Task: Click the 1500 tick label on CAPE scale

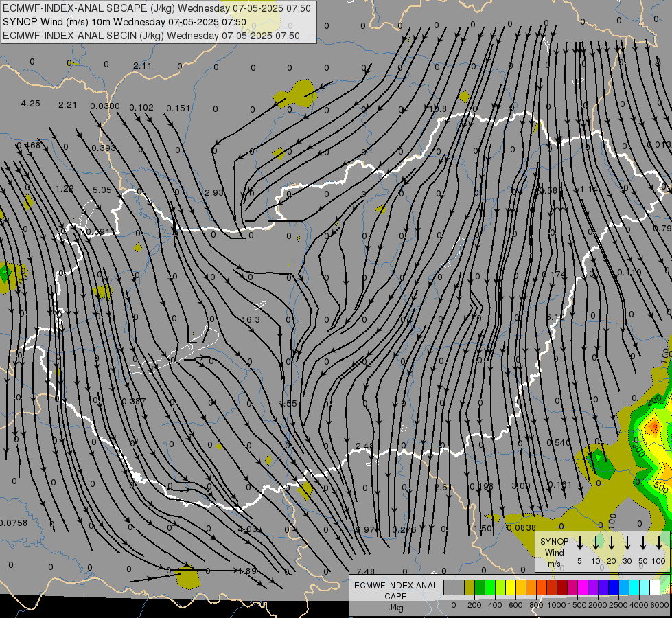Action: click(x=577, y=605)
